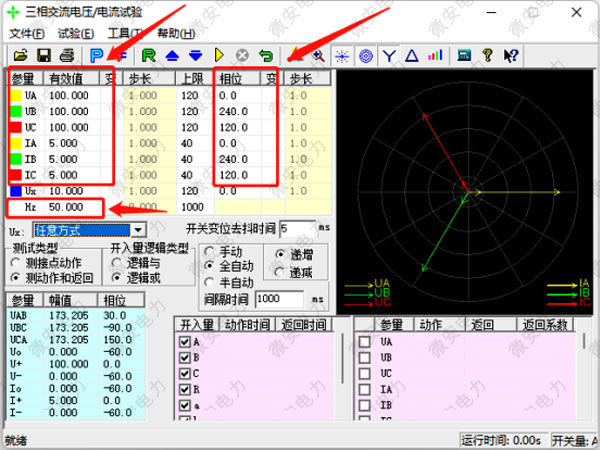Click the green R reset icon

pos(149,54)
